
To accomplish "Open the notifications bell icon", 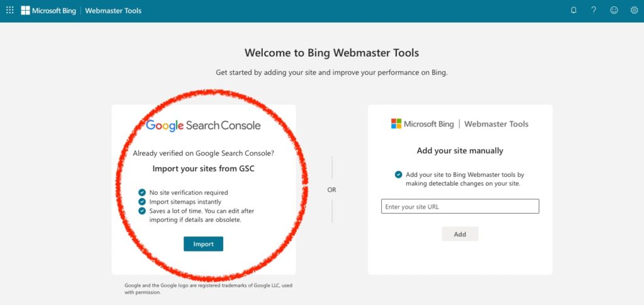I will [x=574, y=11].
